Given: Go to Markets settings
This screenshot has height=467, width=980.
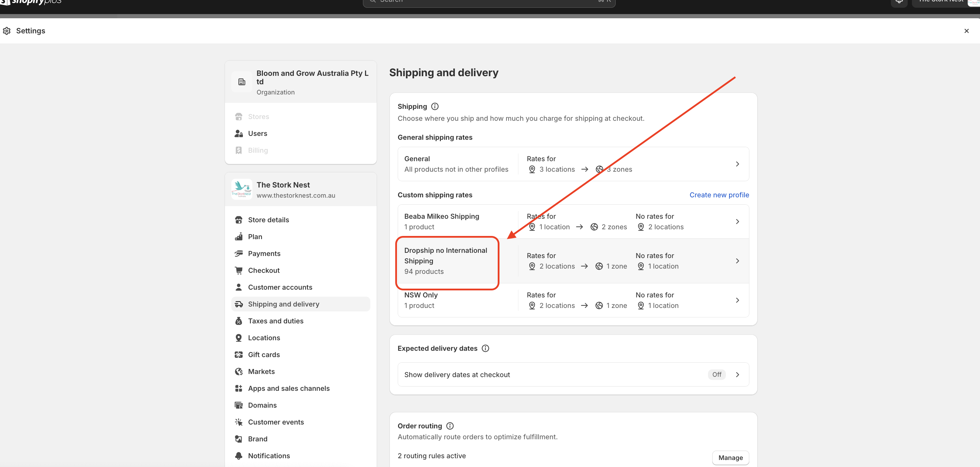Looking at the screenshot, I should (x=300, y=371).
